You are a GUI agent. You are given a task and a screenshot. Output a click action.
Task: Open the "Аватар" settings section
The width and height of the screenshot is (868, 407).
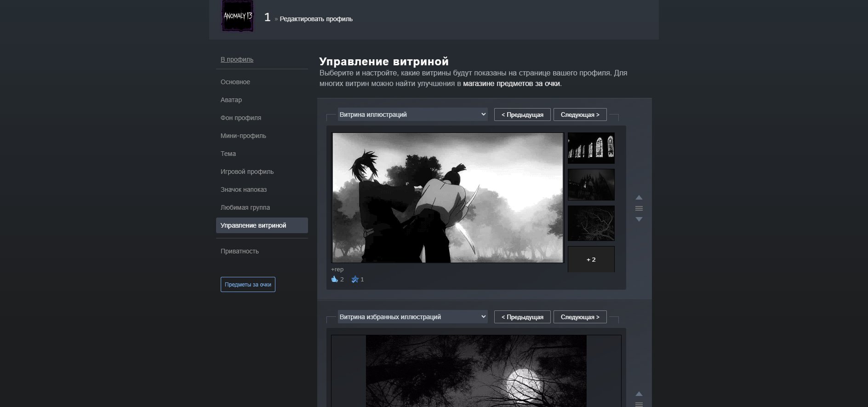tap(231, 100)
